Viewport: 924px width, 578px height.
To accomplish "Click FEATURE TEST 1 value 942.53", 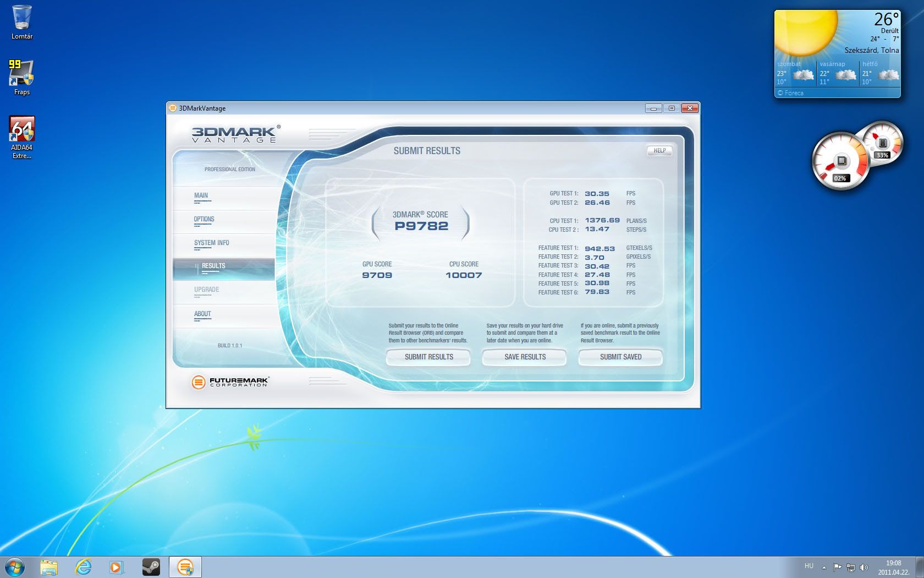I will (599, 249).
